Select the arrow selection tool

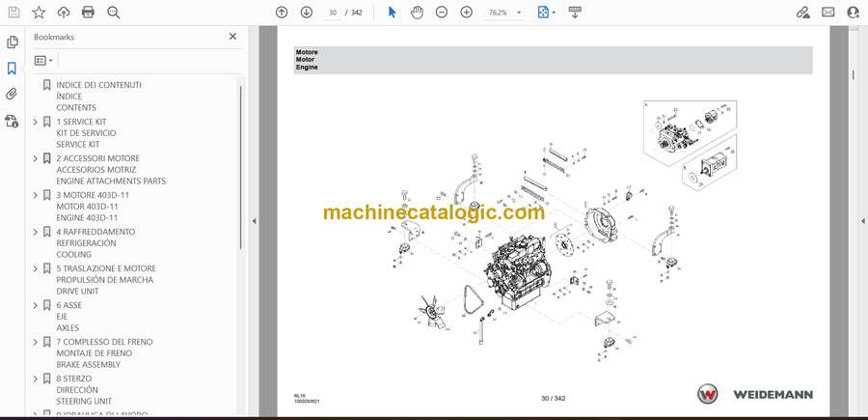[392, 13]
